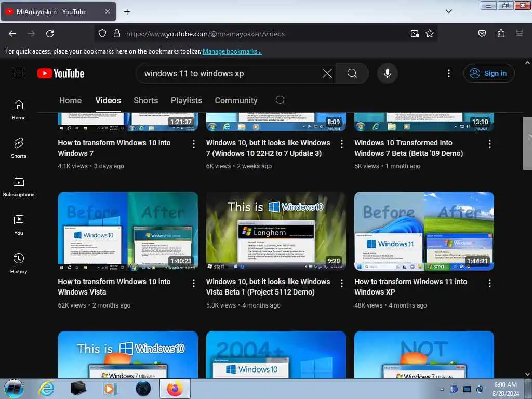Go back with the browser back arrow

pos(12,34)
